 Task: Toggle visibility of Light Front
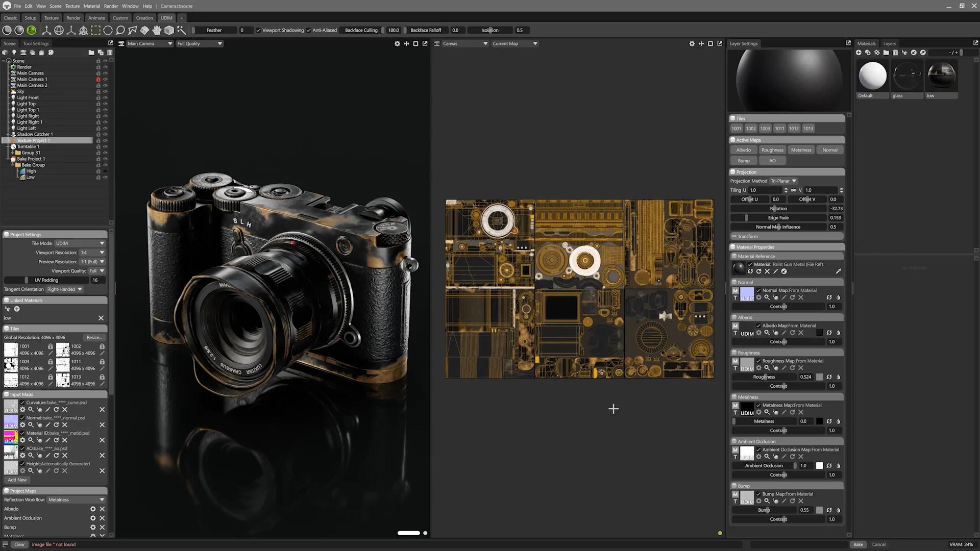coord(105,98)
